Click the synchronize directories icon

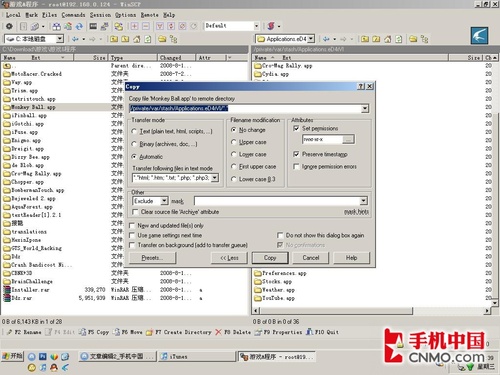coord(68,26)
